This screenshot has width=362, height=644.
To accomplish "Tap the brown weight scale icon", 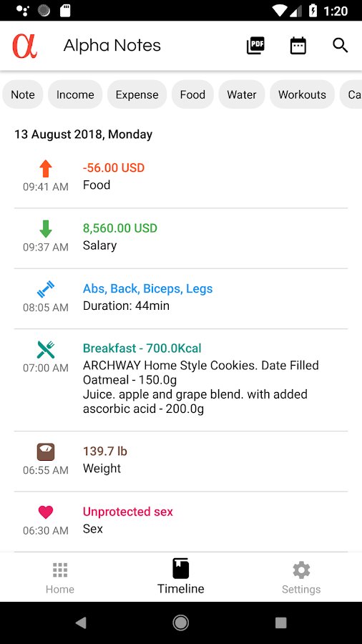I will 46,452.
